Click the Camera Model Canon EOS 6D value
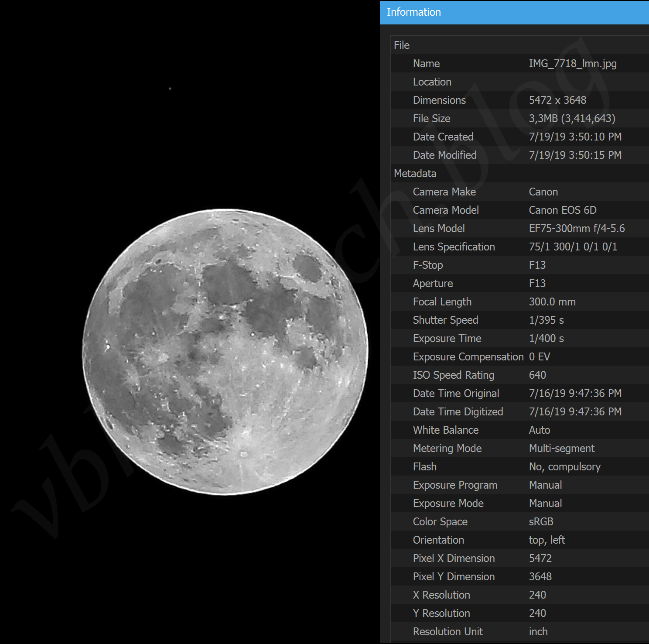649x644 pixels. pos(562,210)
